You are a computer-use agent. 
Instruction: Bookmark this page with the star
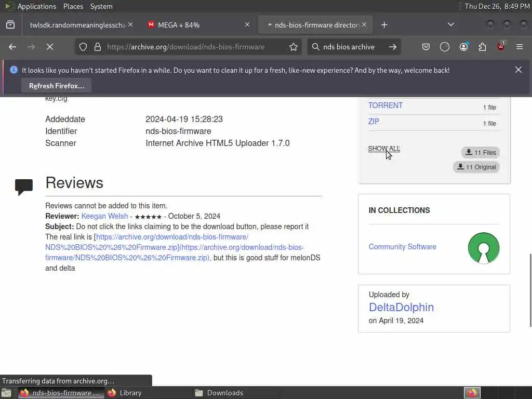click(x=294, y=47)
